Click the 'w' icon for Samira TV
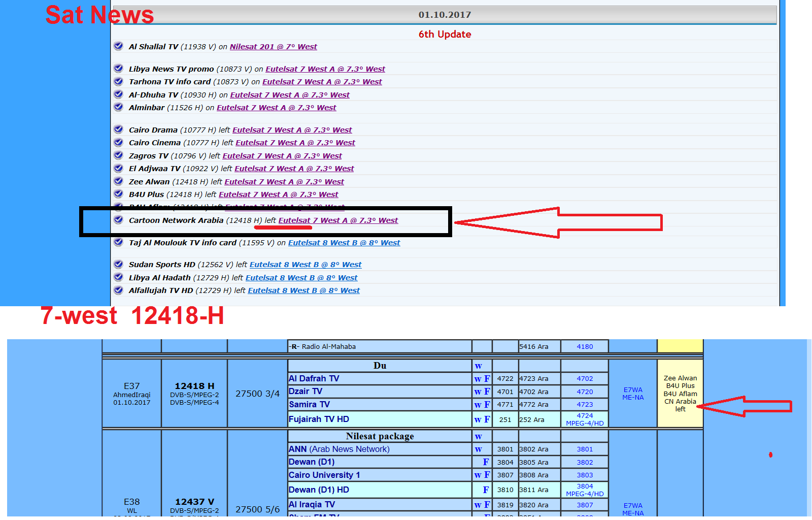This screenshot has width=812, height=520. (479, 404)
